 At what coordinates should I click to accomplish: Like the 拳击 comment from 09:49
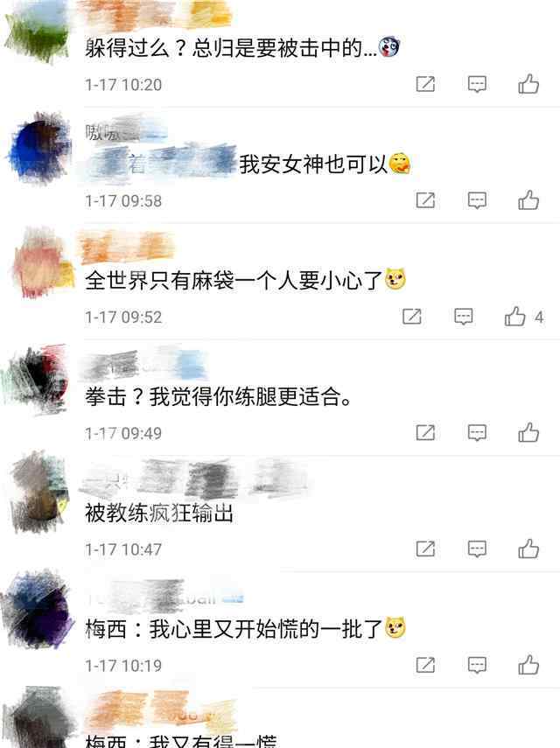[528, 433]
